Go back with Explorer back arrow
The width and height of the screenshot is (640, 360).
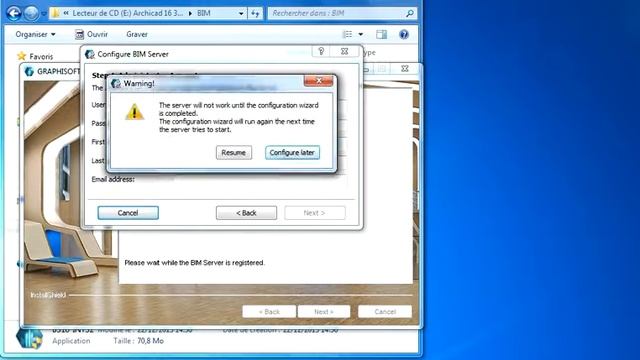pos(14,13)
